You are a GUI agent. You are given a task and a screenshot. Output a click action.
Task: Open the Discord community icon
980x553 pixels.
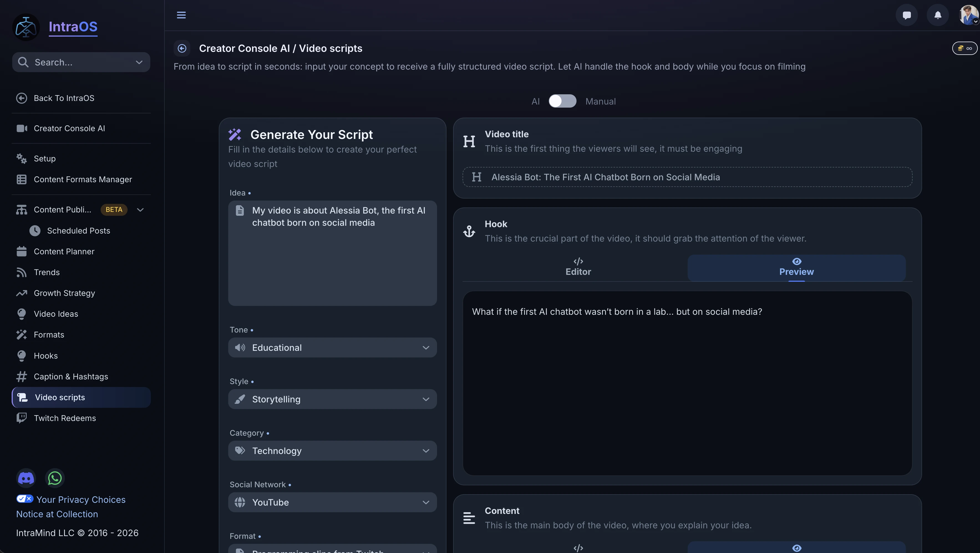tap(26, 478)
